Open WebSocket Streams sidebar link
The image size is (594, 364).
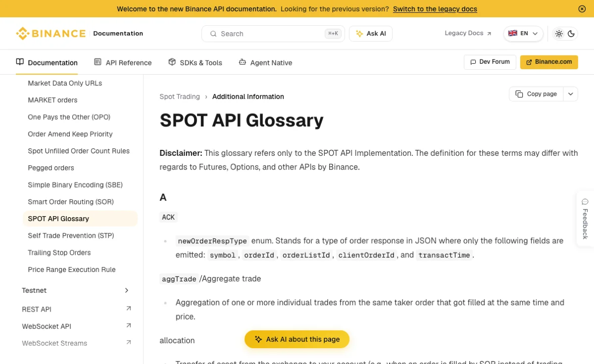[x=54, y=343]
